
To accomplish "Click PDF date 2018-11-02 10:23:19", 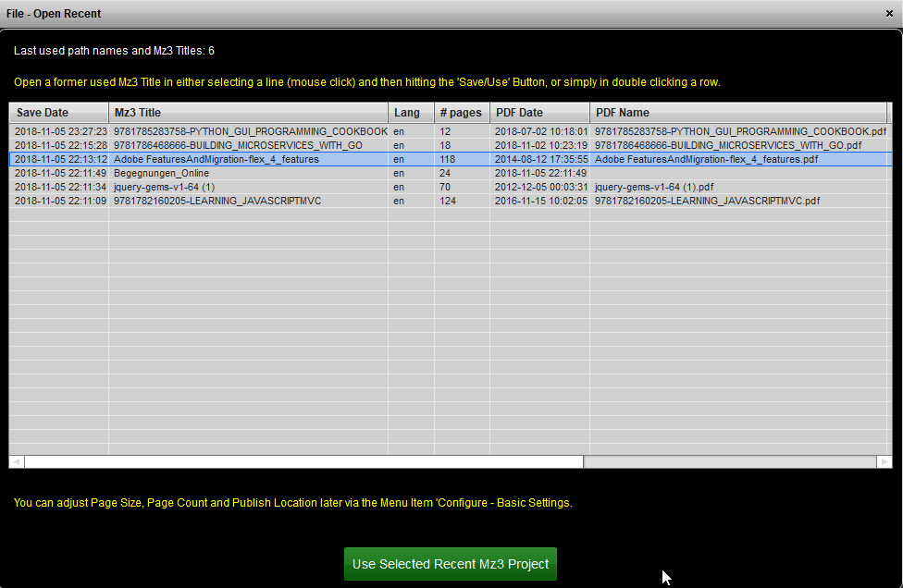I will click(540, 145).
